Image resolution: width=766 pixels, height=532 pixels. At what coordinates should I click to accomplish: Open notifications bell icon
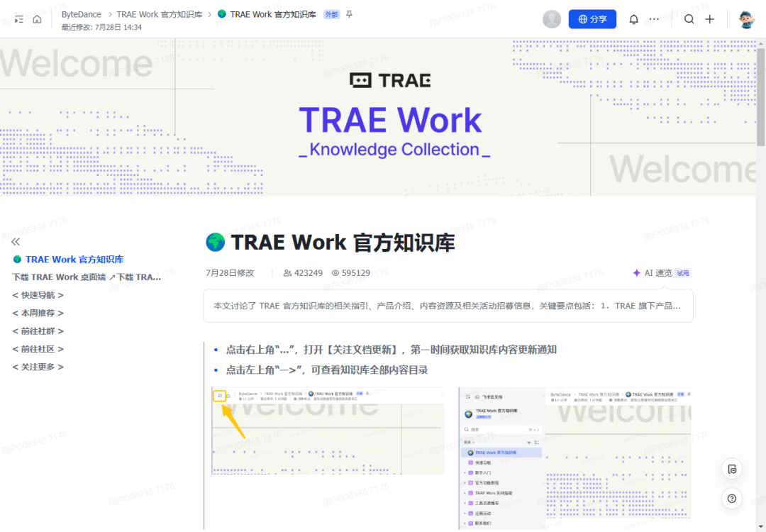tap(633, 19)
